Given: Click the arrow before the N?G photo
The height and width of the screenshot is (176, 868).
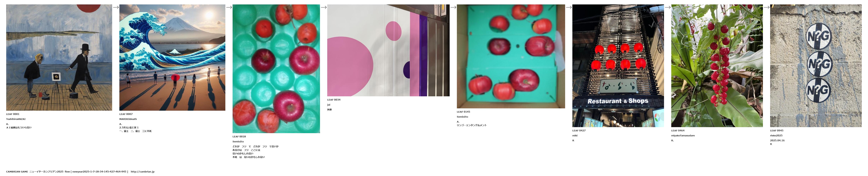Looking at the screenshot, I should coord(766,7).
